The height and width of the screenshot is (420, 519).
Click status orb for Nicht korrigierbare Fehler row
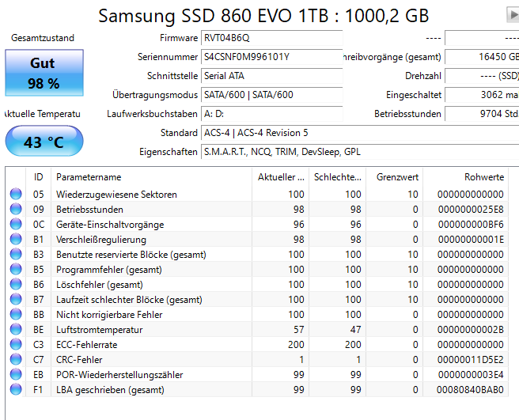tap(16, 314)
